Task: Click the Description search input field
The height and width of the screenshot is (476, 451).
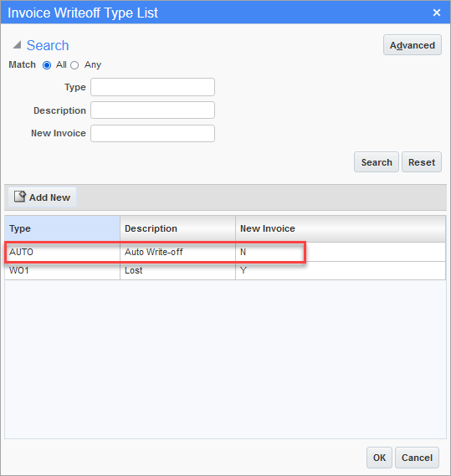Action: tap(152, 110)
